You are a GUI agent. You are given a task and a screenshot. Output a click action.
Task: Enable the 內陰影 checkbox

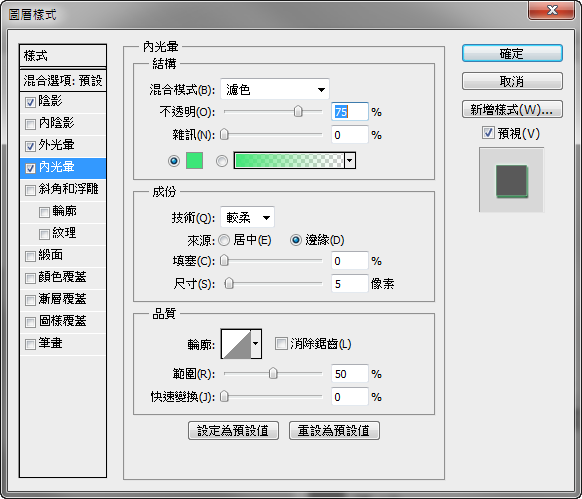point(30,124)
